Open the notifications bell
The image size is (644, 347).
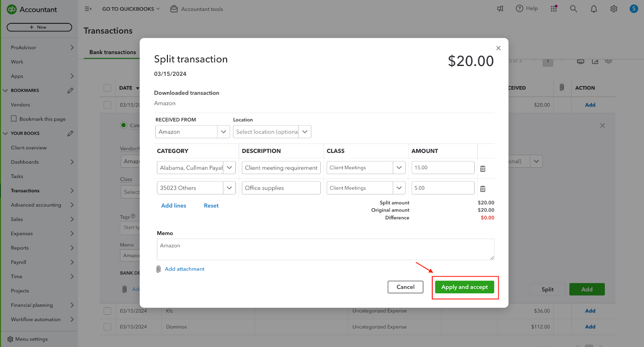[x=594, y=8]
